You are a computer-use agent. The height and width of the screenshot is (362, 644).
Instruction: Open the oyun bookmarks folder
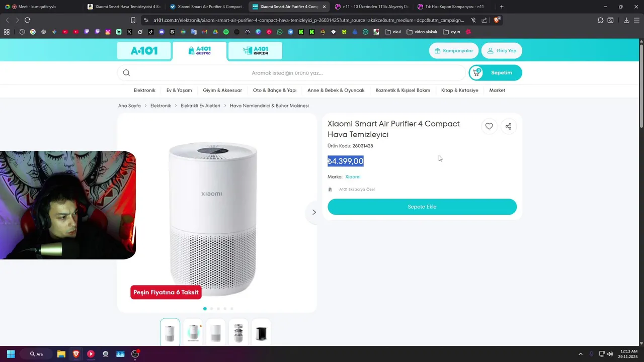click(451, 32)
